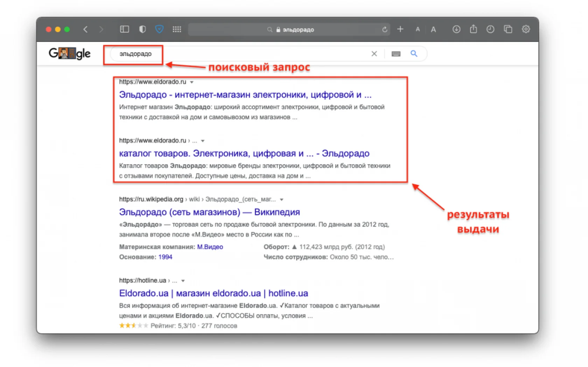This screenshot has height=367, width=588.
Task: Add a new tab with plus icon
Action: pyautogui.click(x=400, y=29)
